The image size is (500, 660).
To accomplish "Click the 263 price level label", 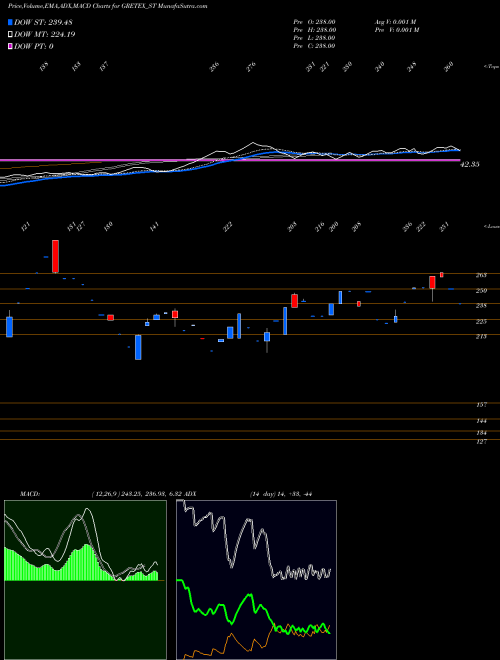I will coord(481,275).
